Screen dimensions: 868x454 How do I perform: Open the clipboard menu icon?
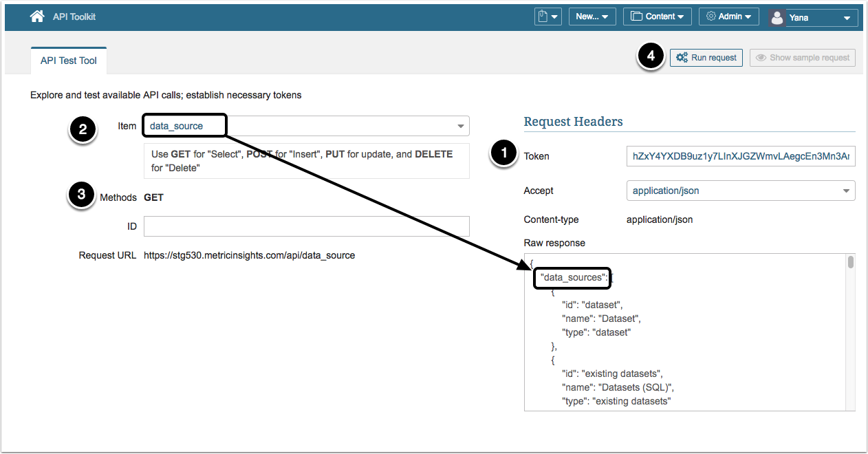coord(543,17)
